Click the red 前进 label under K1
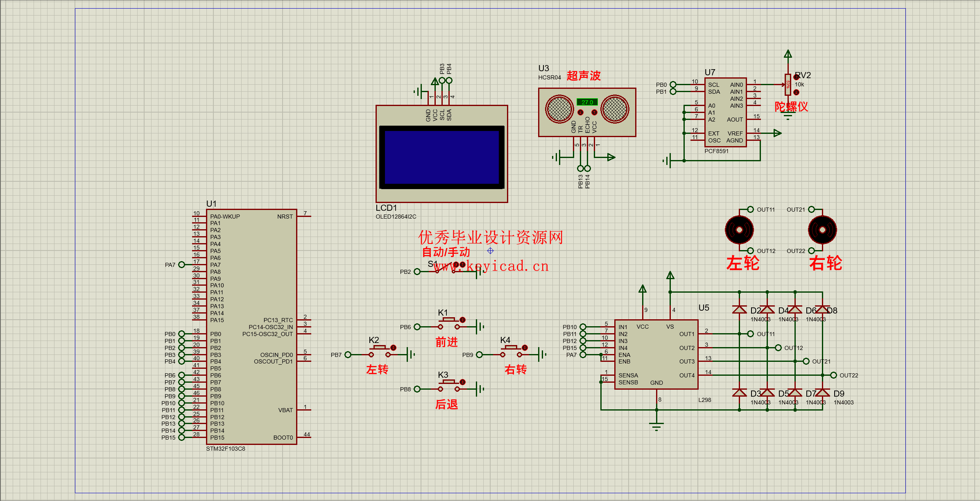Screen dimensions: 980x501 coord(446,342)
